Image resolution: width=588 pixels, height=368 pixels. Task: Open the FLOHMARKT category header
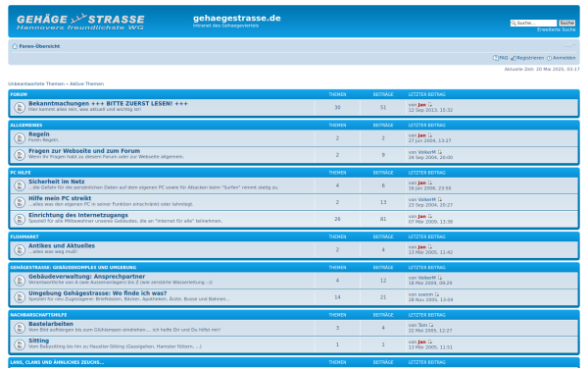[x=24, y=237]
